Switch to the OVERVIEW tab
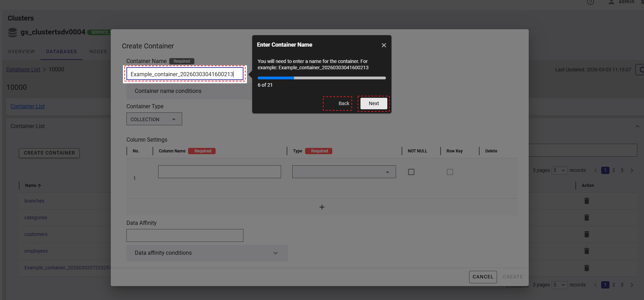Image resolution: width=644 pixels, height=300 pixels. 21,52
